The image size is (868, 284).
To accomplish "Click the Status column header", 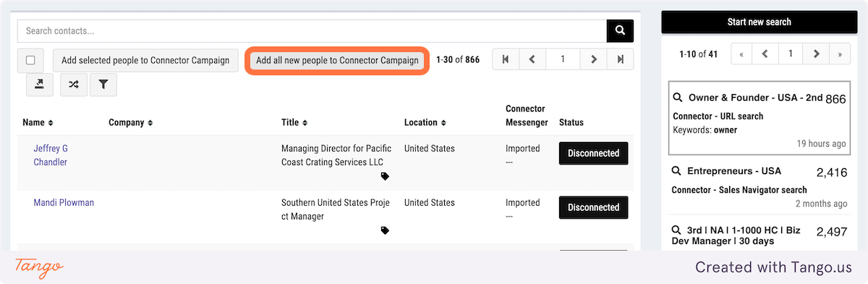I will [x=571, y=122].
